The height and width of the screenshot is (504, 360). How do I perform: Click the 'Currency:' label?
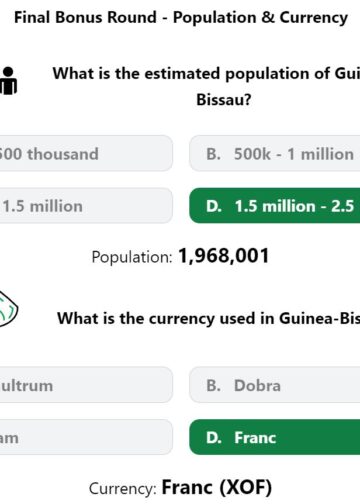[123, 489]
